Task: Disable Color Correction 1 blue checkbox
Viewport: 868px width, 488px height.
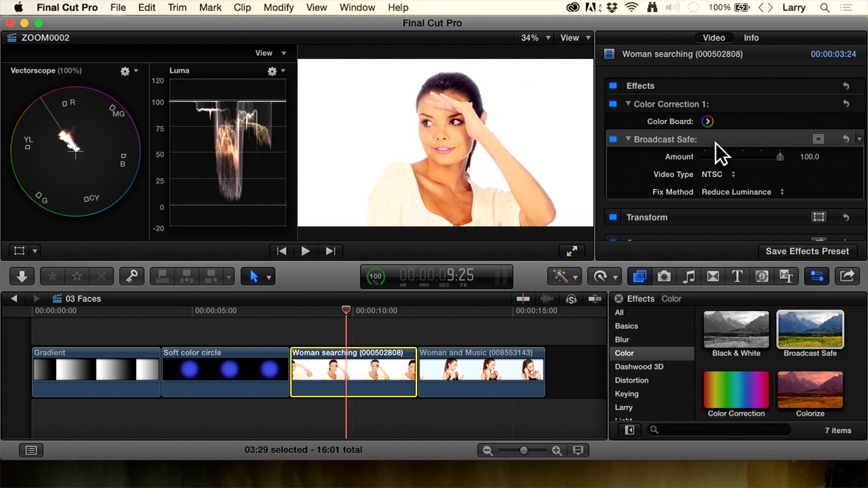Action: pyautogui.click(x=613, y=104)
